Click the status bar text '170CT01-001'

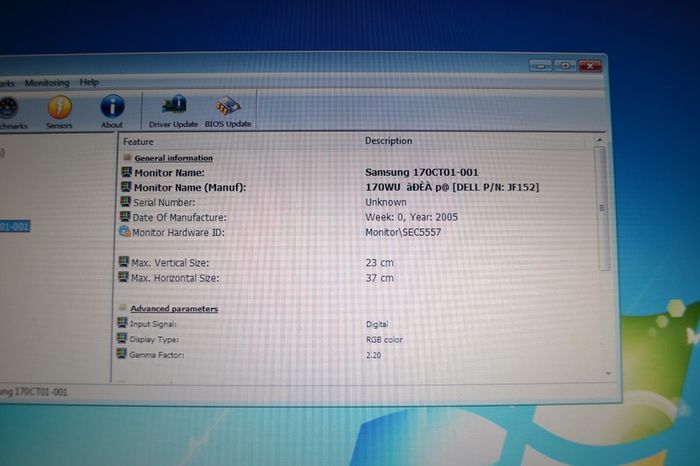(x=40, y=392)
